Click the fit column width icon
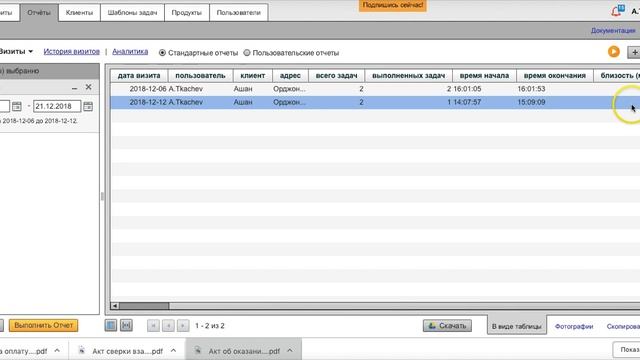The width and height of the screenshot is (640, 360). 126,325
